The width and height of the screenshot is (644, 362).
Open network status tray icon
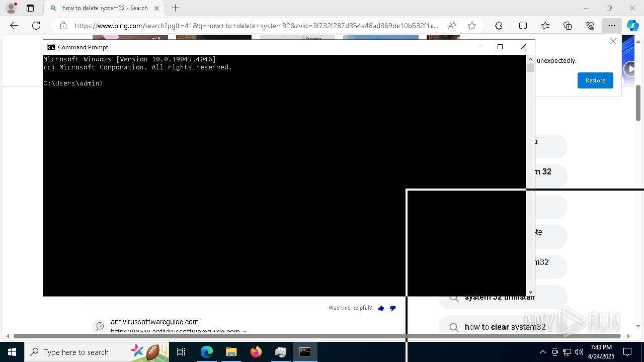567,352
